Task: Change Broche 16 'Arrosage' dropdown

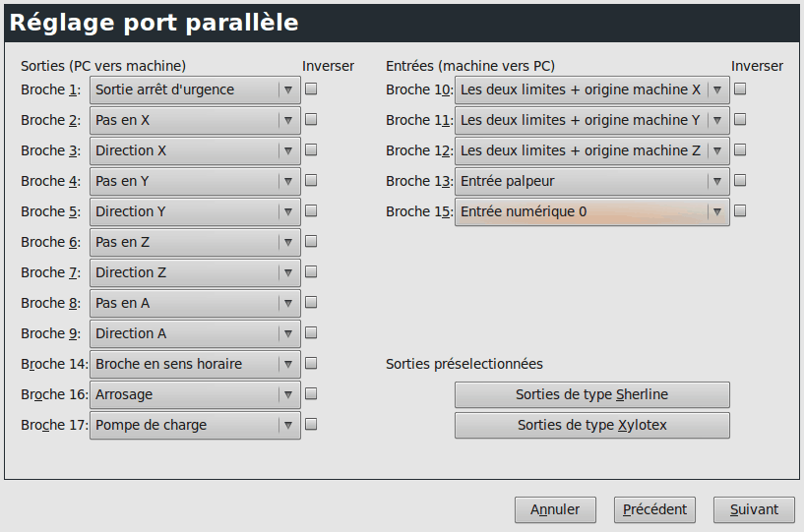Action: pos(195,395)
